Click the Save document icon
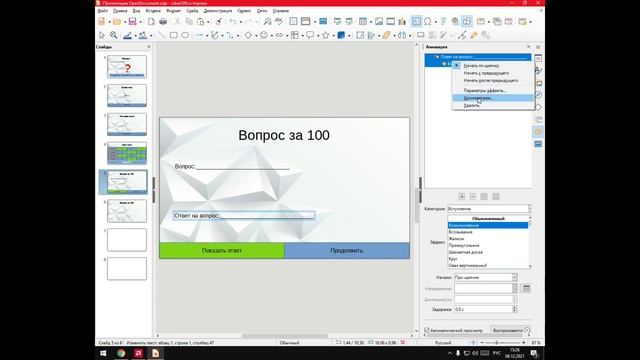 point(132,22)
